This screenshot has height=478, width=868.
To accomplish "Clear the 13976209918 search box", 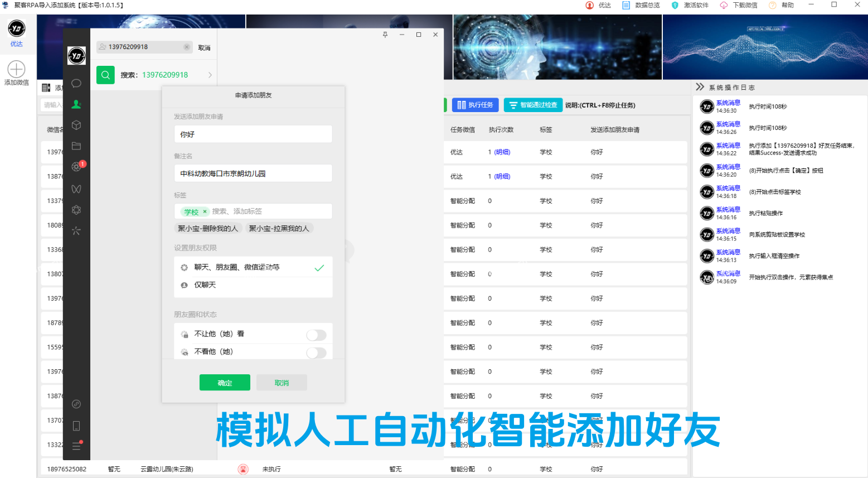I will point(187,47).
